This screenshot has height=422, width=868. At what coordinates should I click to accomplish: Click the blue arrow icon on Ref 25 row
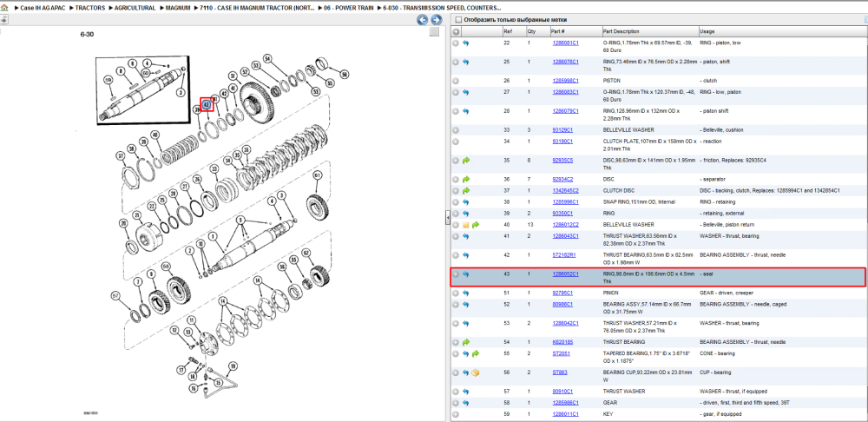tap(465, 62)
